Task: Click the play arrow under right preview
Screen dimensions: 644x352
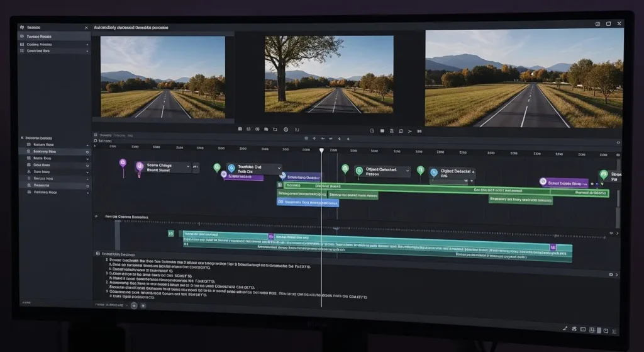Action: 410,131
